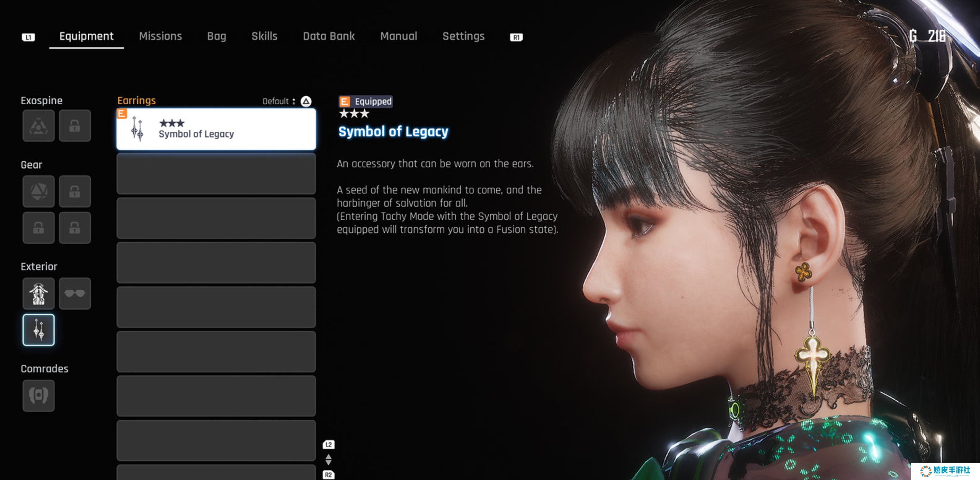Viewport: 980px width, 480px height.
Task: Select the earrings Exterior slot
Action: tap(38, 330)
